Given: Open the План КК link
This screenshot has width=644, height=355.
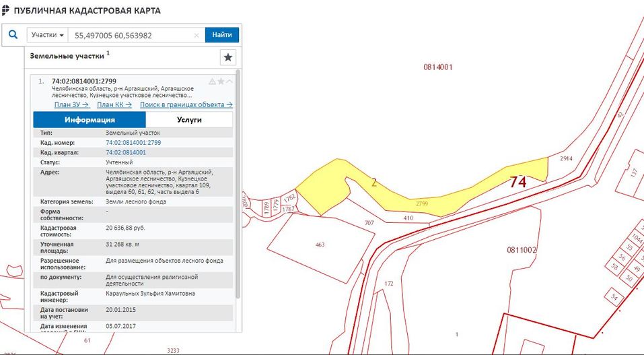Looking at the screenshot, I should click(114, 105).
